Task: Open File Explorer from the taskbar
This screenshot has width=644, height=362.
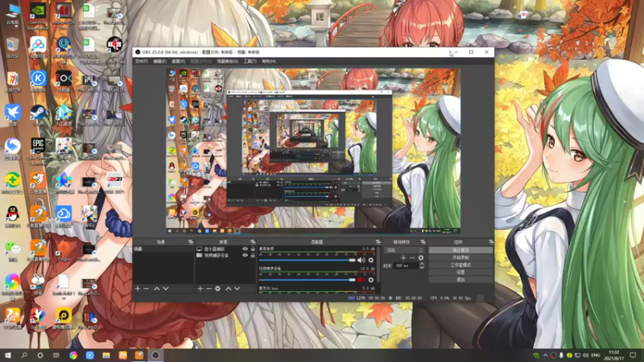Action: pos(106,356)
